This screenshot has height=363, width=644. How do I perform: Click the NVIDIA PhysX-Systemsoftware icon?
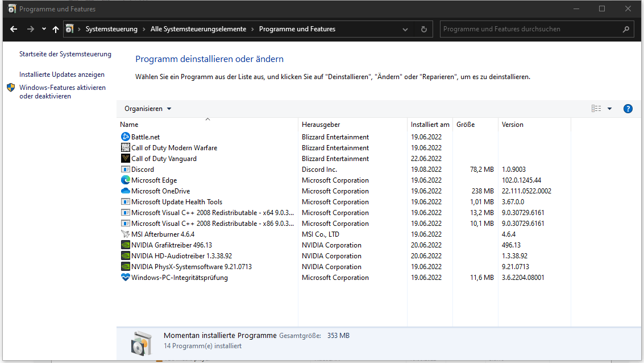125,266
